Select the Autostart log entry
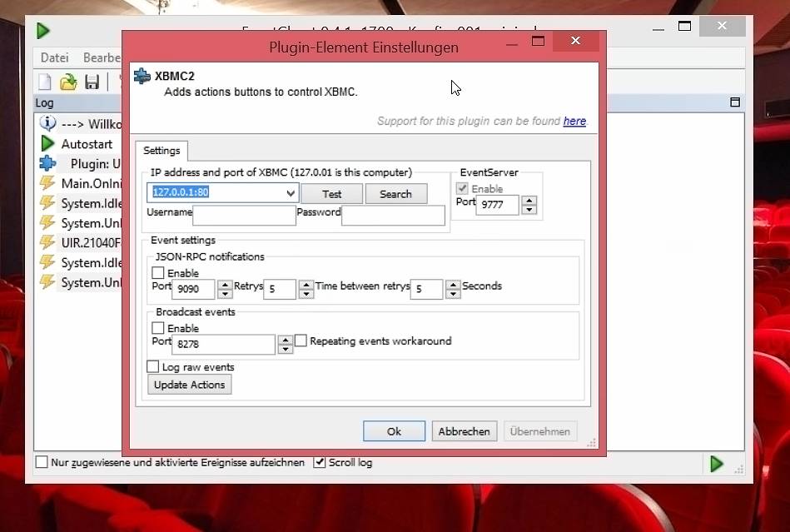This screenshot has height=532, width=790. click(x=87, y=144)
